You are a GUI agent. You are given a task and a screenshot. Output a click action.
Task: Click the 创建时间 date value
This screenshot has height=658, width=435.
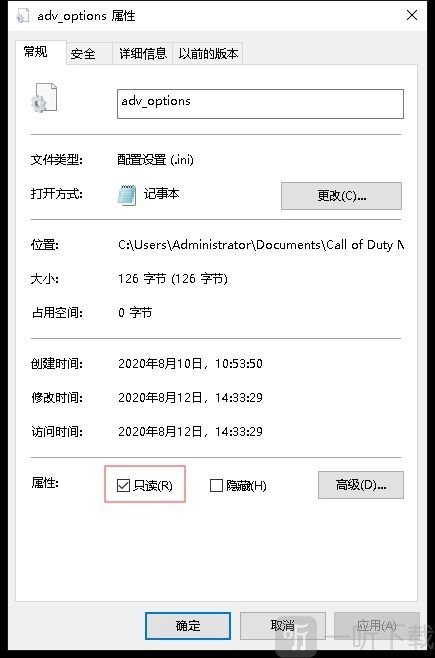190,363
